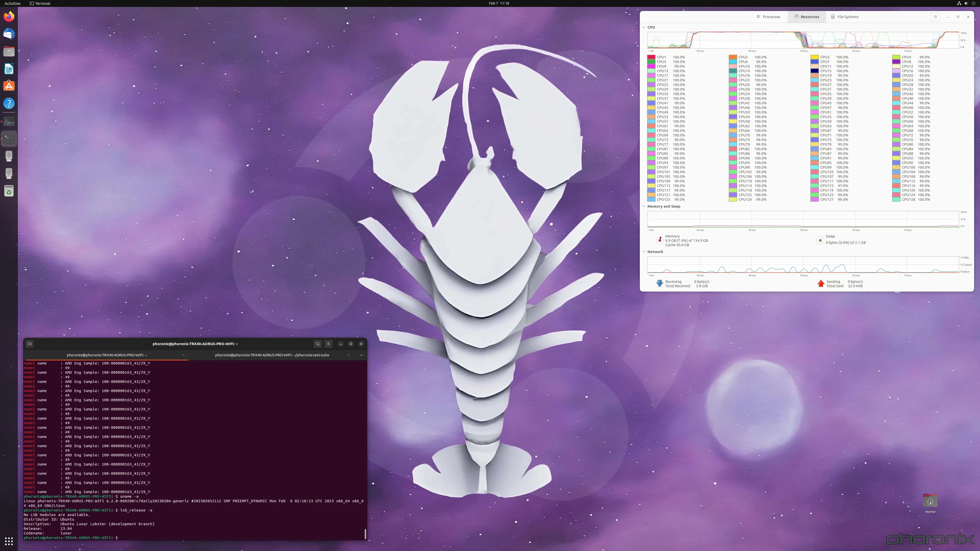Open LibreOffice Writer from the dock
Image resolution: width=980 pixels, height=551 pixels.
click(x=9, y=69)
